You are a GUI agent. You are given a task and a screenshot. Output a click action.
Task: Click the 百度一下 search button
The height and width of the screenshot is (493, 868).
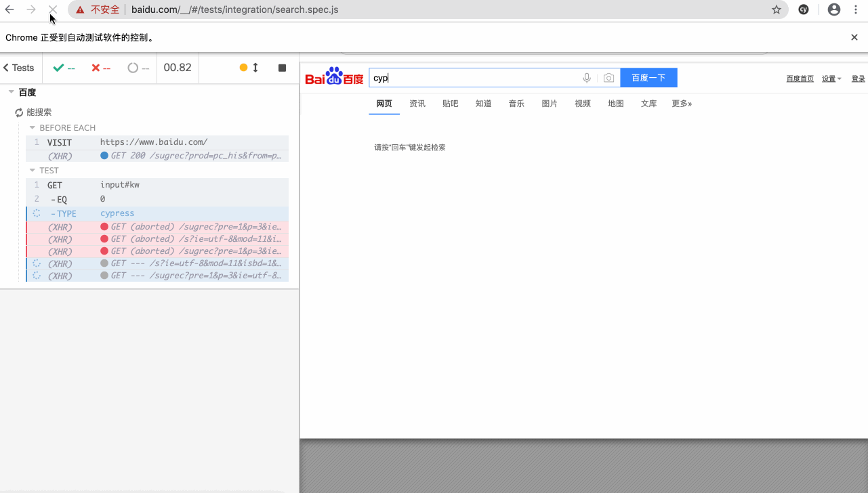(648, 78)
